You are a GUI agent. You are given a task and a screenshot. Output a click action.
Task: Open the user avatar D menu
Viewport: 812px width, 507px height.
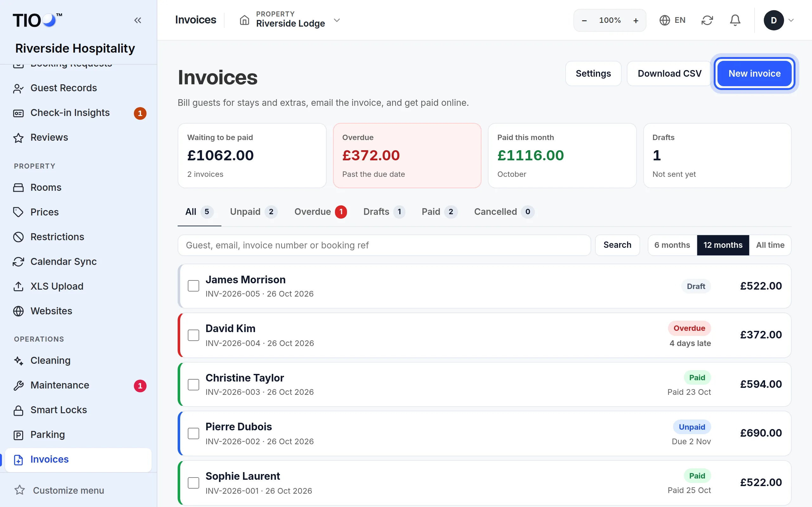(x=778, y=21)
